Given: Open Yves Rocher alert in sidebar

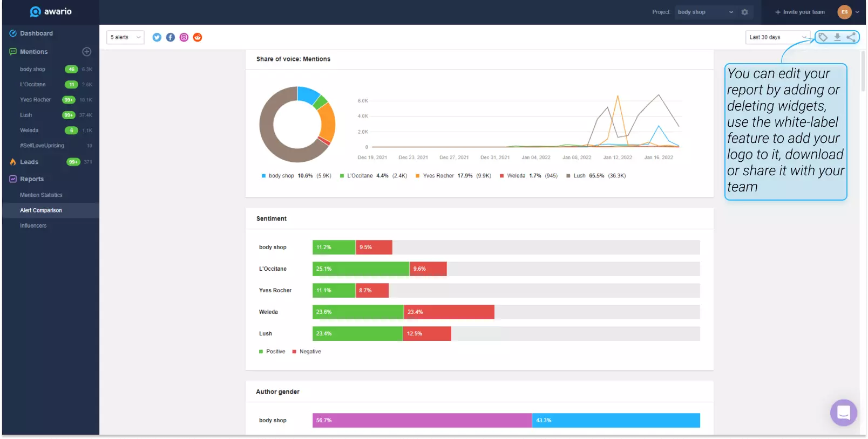Looking at the screenshot, I should pyautogui.click(x=36, y=100).
